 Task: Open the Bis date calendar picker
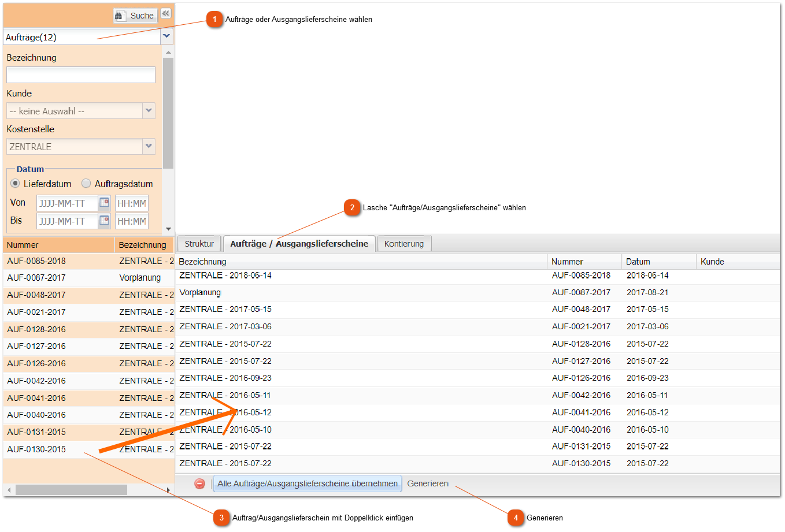pos(105,221)
